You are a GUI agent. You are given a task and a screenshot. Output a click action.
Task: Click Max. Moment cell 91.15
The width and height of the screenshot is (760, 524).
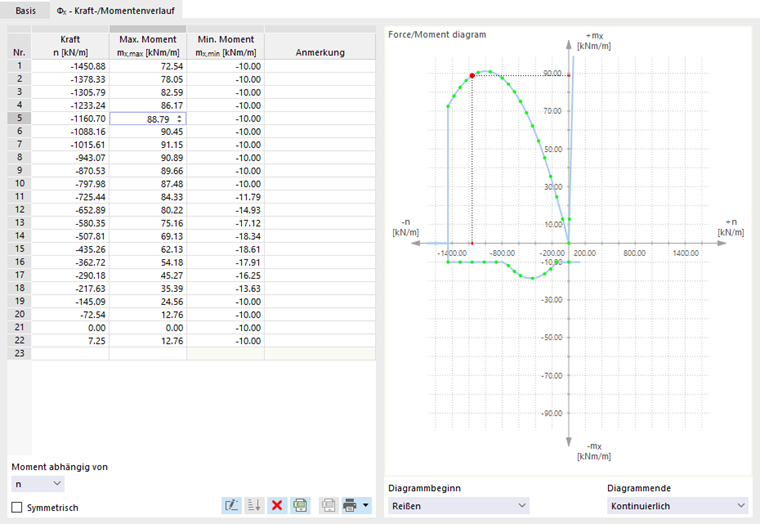click(x=148, y=145)
